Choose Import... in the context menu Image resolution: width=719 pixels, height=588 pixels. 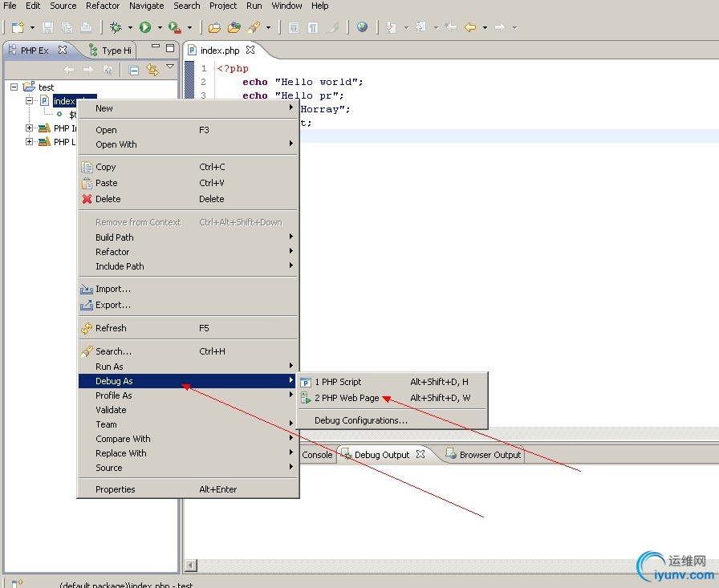pos(188,289)
